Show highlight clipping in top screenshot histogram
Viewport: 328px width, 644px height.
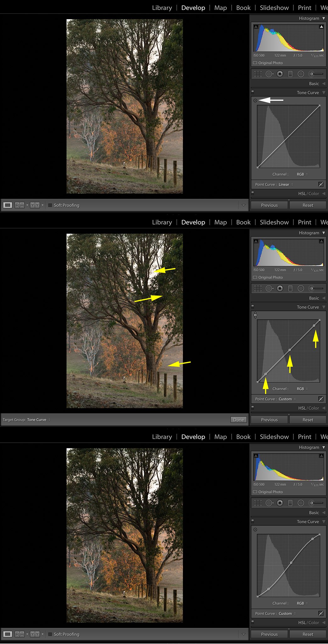[x=321, y=27]
